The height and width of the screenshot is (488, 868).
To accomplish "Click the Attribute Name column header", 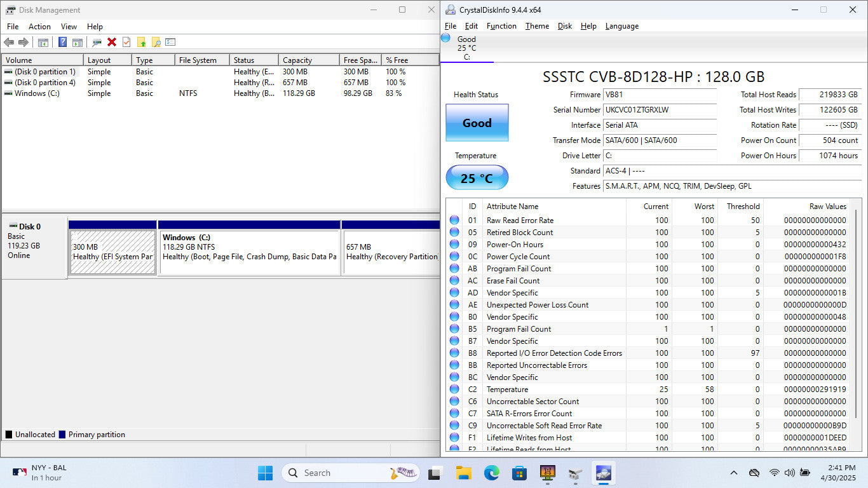I will pyautogui.click(x=554, y=207).
